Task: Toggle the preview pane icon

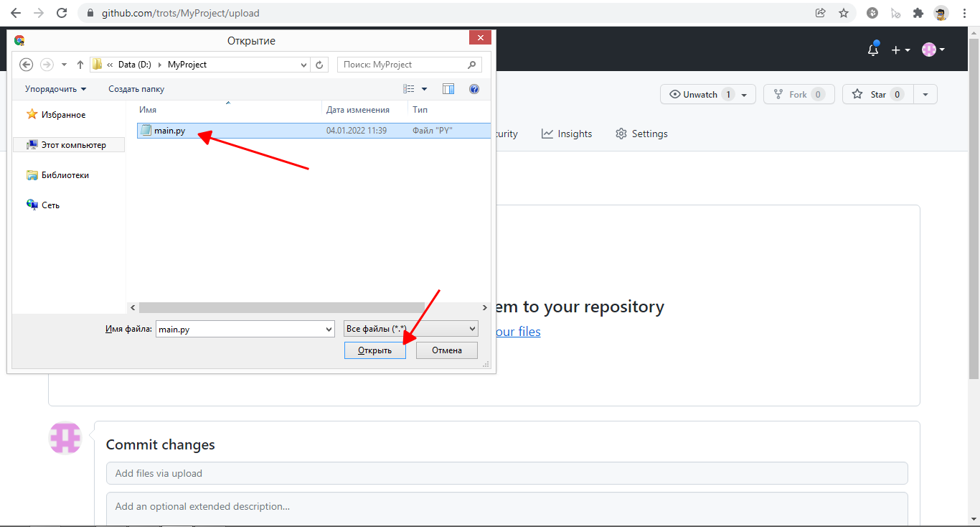Action: (x=448, y=89)
